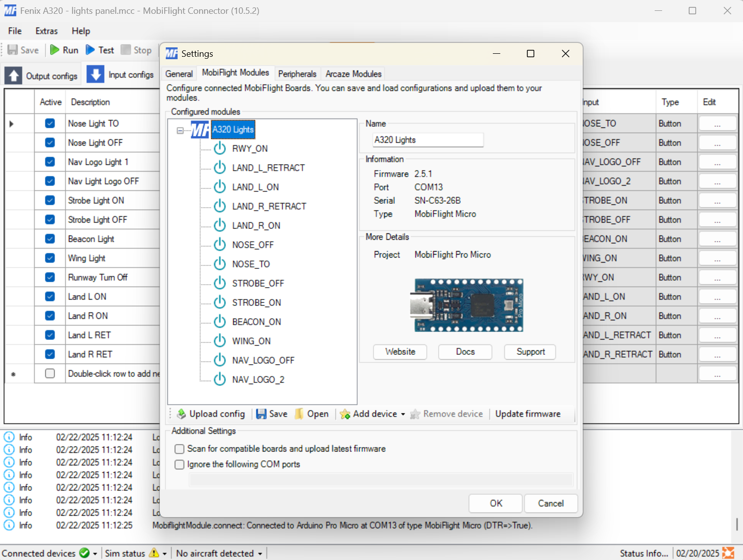Open edit button for NOSE_TO input row

click(x=717, y=123)
